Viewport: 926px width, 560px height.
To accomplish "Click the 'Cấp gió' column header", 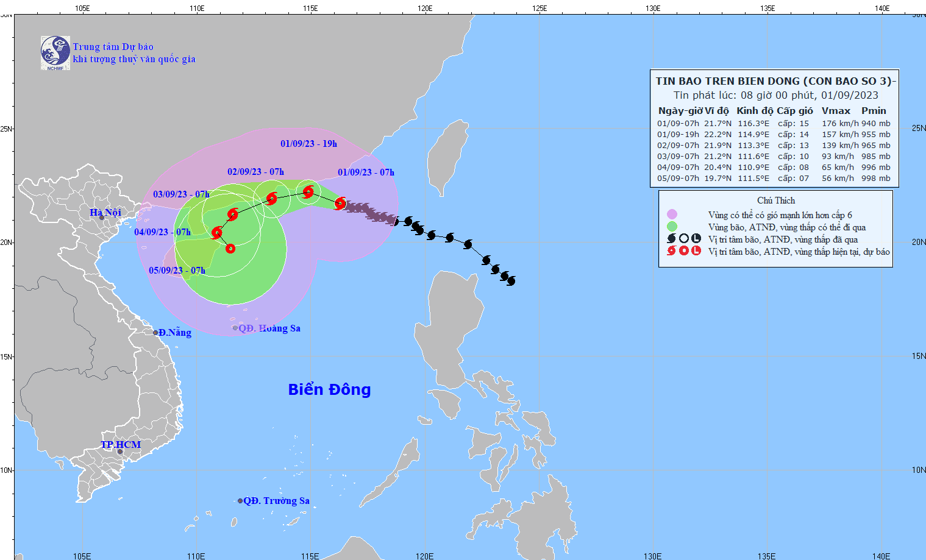I will point(795,111).
